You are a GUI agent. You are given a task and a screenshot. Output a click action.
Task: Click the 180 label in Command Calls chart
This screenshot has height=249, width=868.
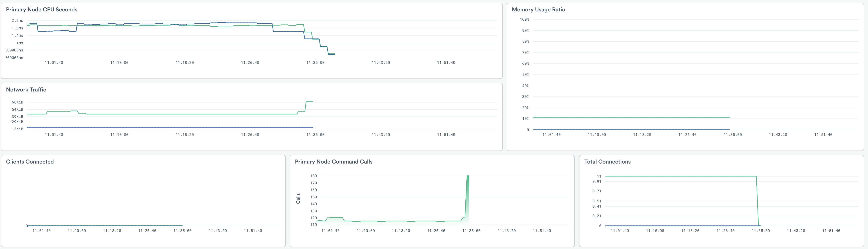click(313, 176)
